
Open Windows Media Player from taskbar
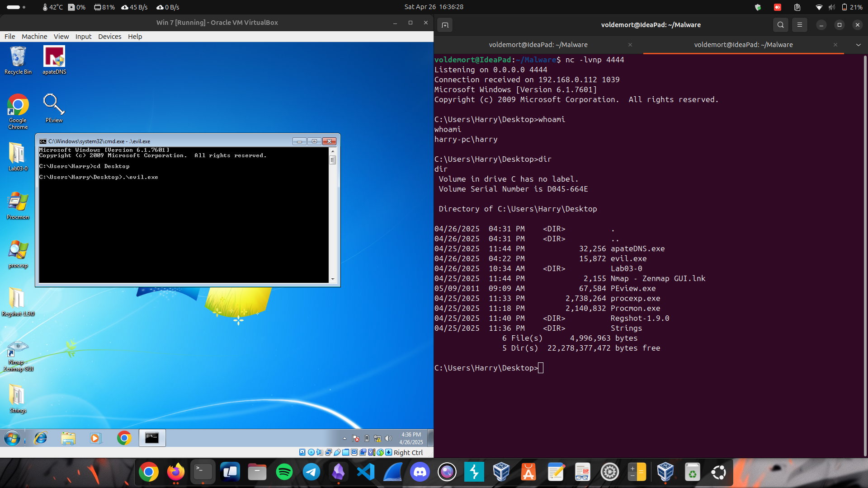coord(95,438)
